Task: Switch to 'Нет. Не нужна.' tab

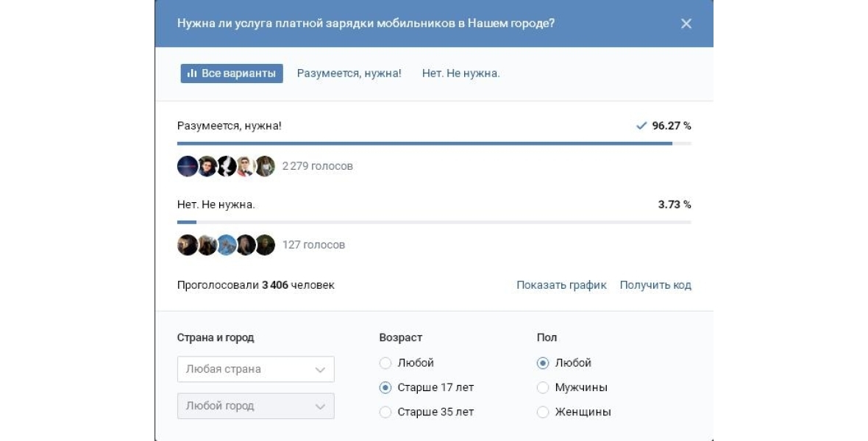Action: click(x=460, y=73)
